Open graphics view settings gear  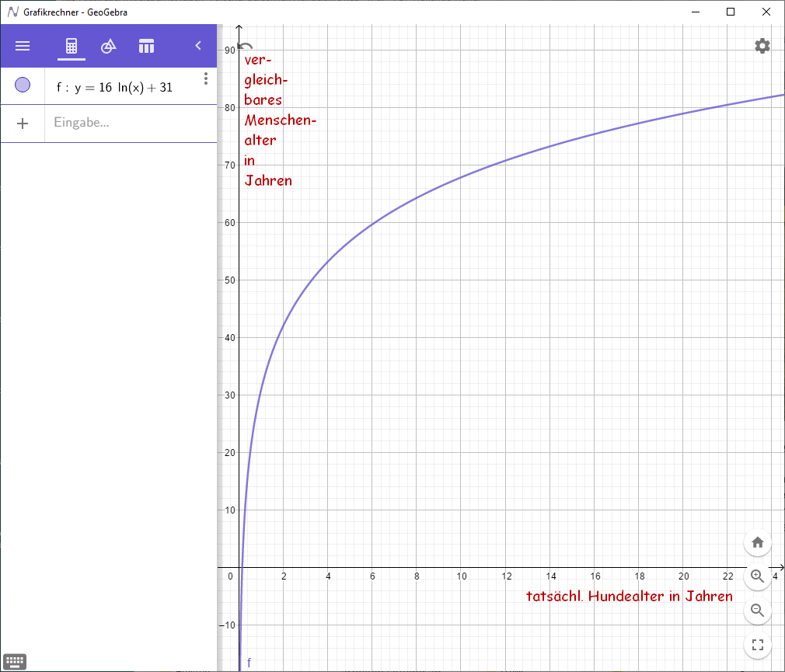[762, 46]
